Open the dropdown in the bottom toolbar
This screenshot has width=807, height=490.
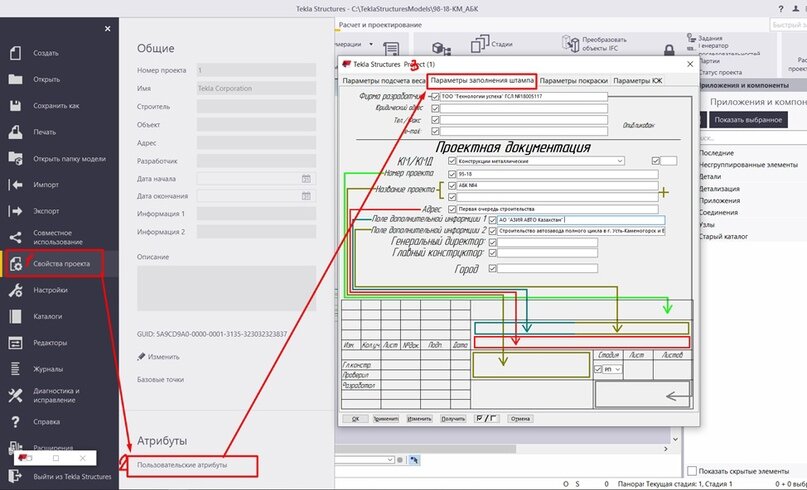[390, 460]
